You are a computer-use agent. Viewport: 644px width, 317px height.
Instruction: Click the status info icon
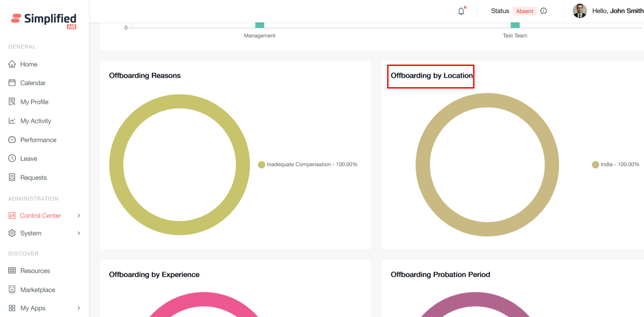[x=543, y=11]
